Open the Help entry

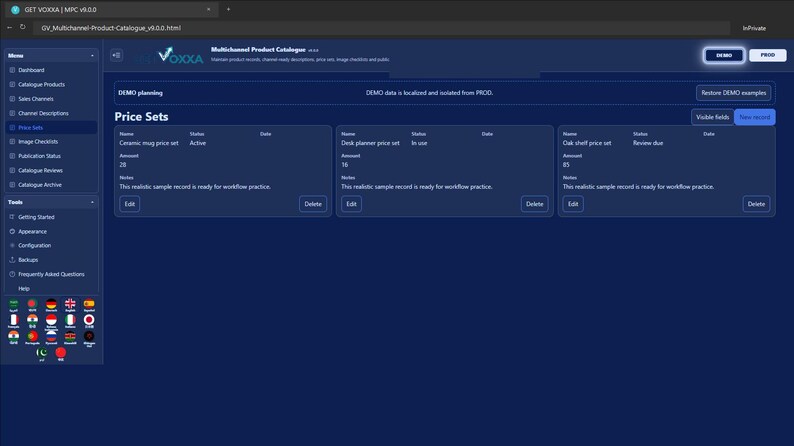tap(51, 289)
